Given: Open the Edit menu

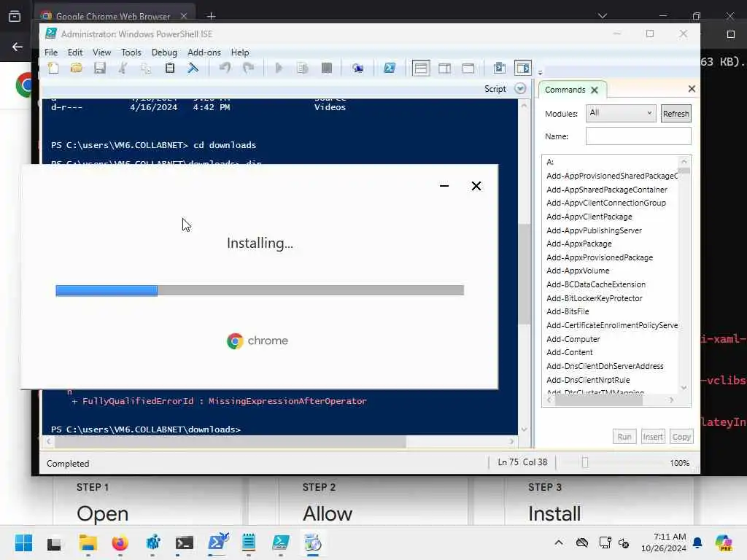Looking at the screenshot, I should pos(75,52).
